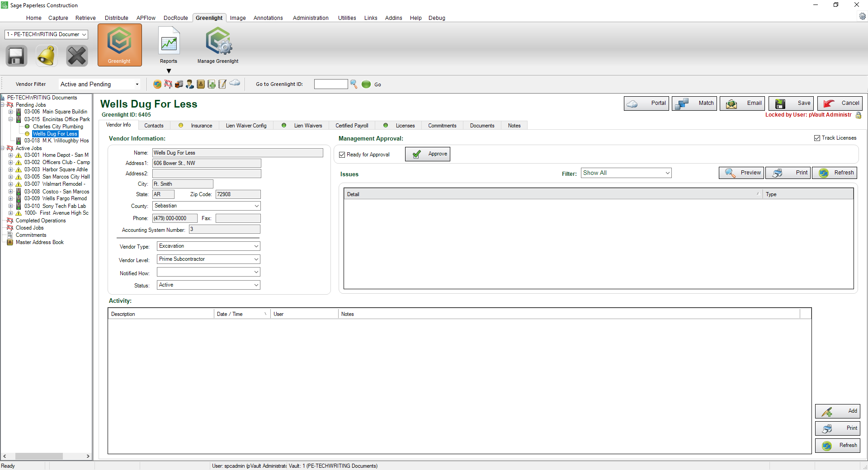Click the Email envelope button
868x470 pixels.
(742, 103)
